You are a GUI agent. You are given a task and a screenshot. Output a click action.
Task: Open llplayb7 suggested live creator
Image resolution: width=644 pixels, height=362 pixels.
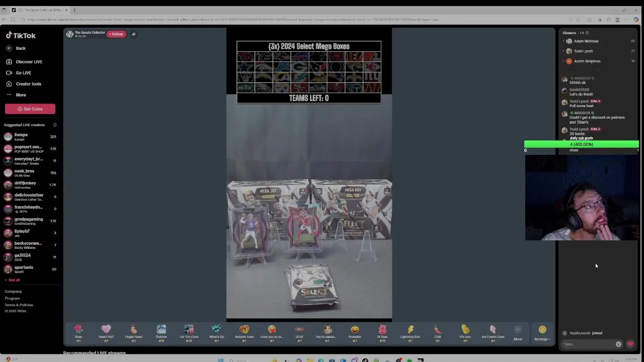coord(30,233)
